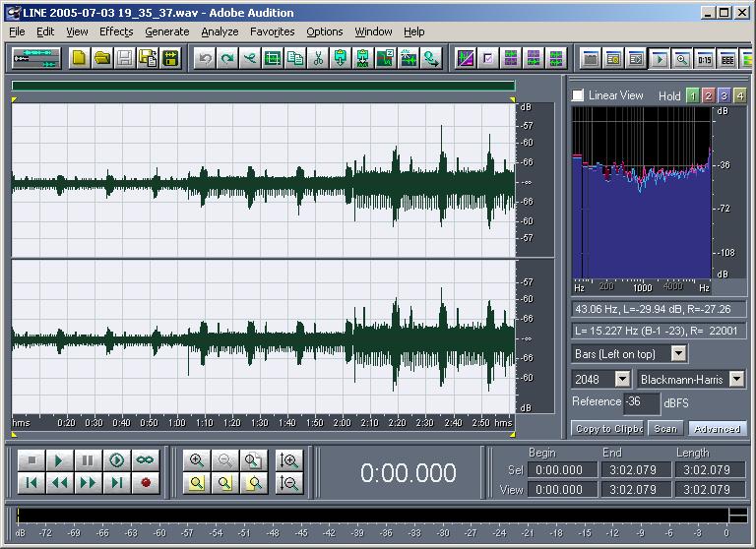
Task: Click the Zoom In Vertically icon
Action: [x=289, y=459]
